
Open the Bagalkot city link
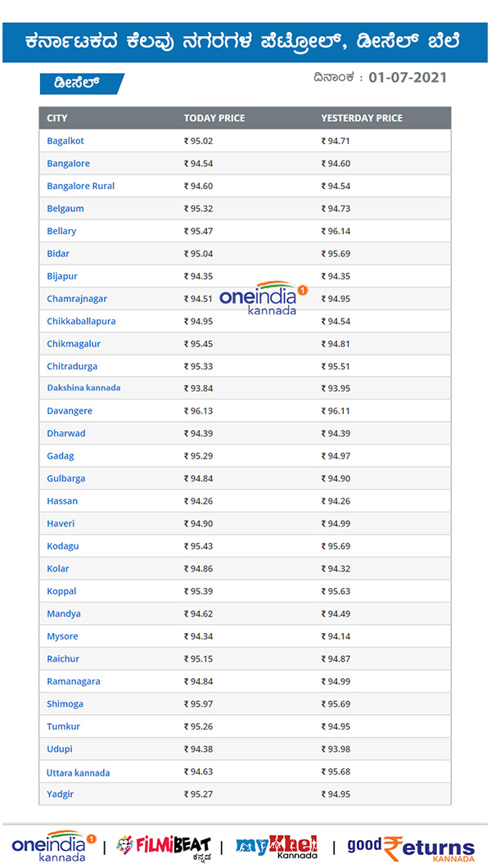pyautogui.click(x=65, y=141)
